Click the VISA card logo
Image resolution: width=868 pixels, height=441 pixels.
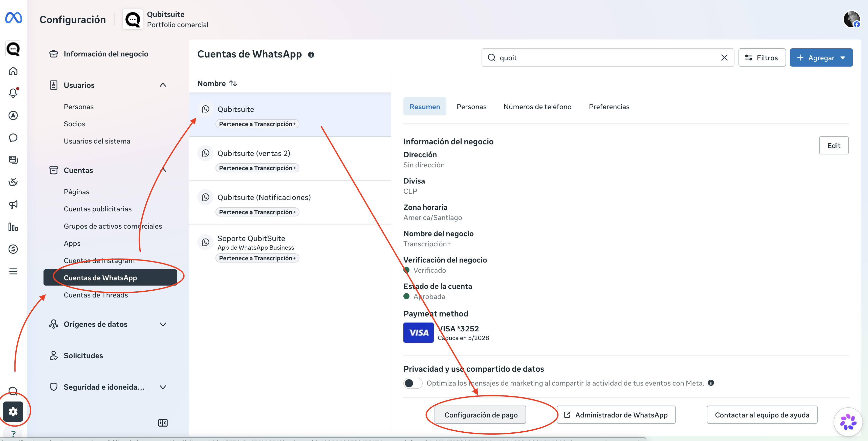coord(419,332)
